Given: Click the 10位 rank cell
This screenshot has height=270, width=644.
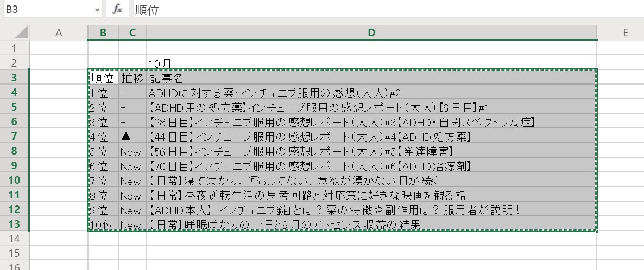Looking at the screenshot, I should 103,224.
